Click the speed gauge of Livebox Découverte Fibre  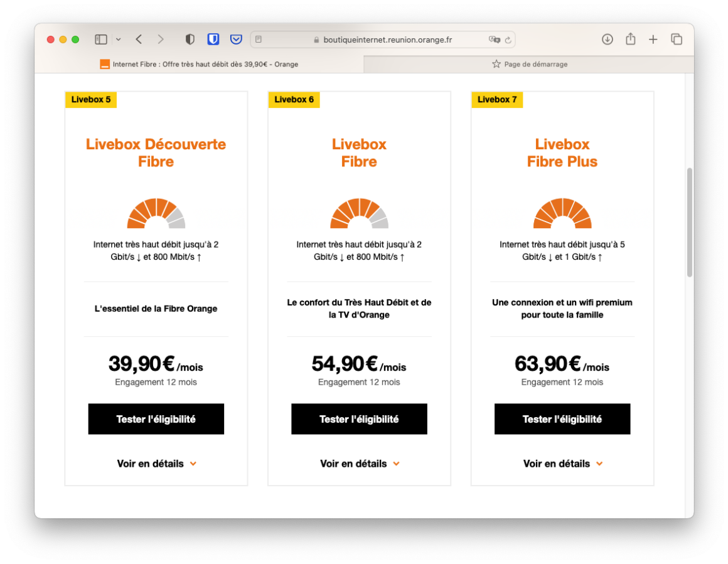click(x=156, y=213)
